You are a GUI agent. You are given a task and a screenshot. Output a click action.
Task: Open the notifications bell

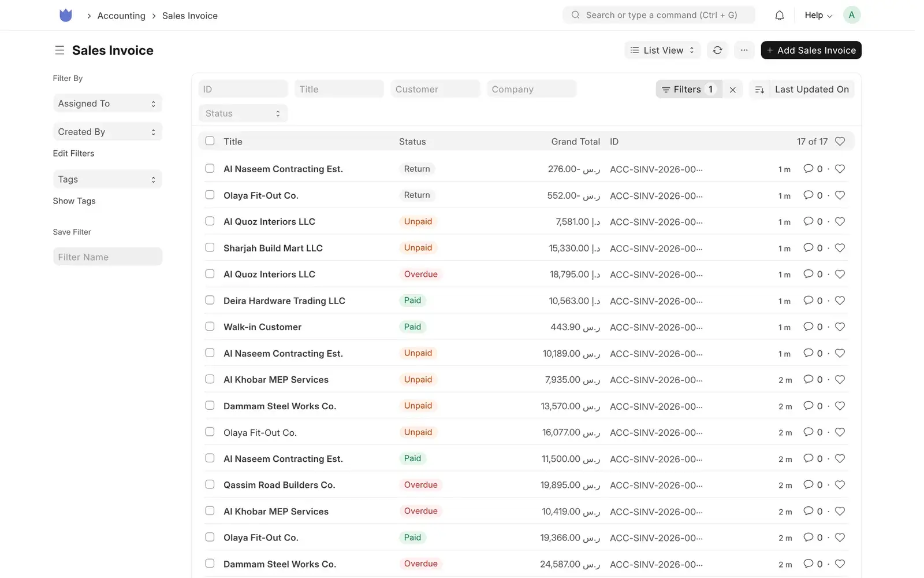coord(779,16)
